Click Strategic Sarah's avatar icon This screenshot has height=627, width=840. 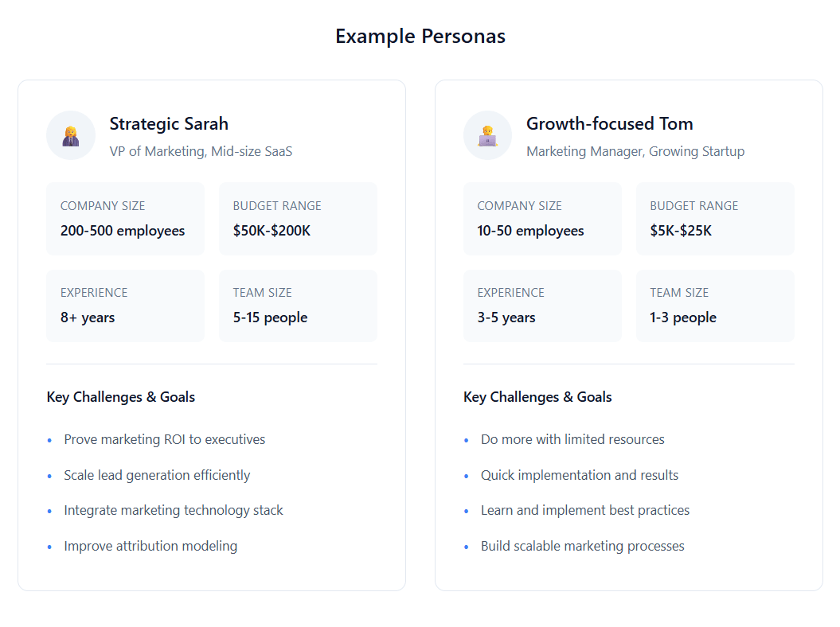click(71, 135)
